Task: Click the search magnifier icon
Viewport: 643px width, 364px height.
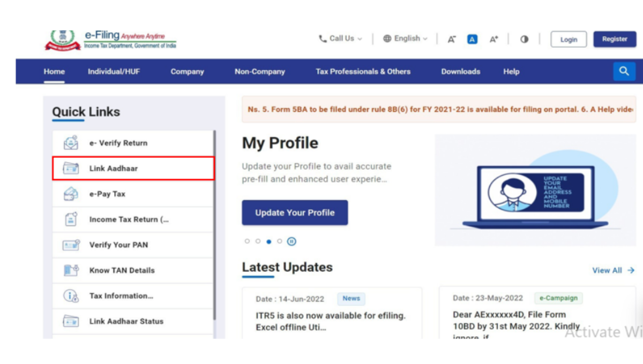Action: click(x=624, y=71)
